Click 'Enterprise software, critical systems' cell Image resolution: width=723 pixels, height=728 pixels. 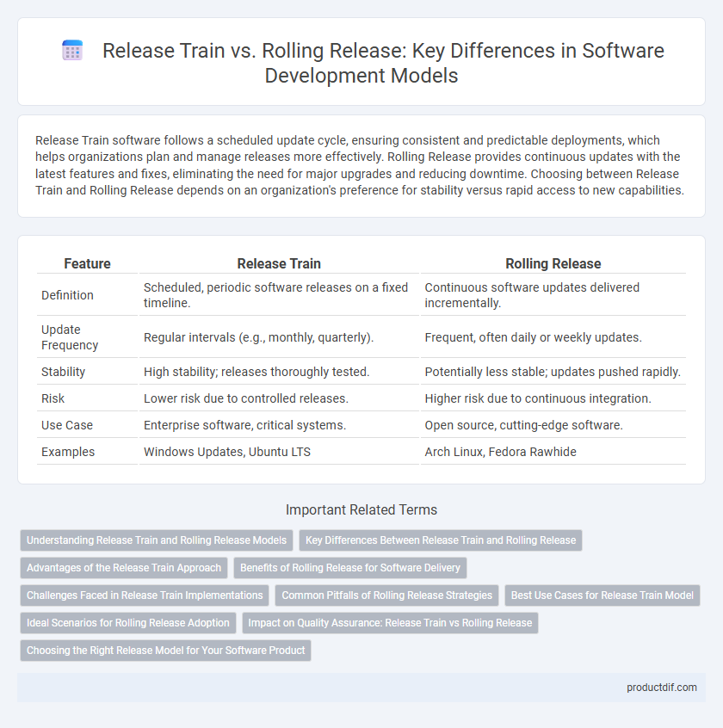[x=279, y=425]
